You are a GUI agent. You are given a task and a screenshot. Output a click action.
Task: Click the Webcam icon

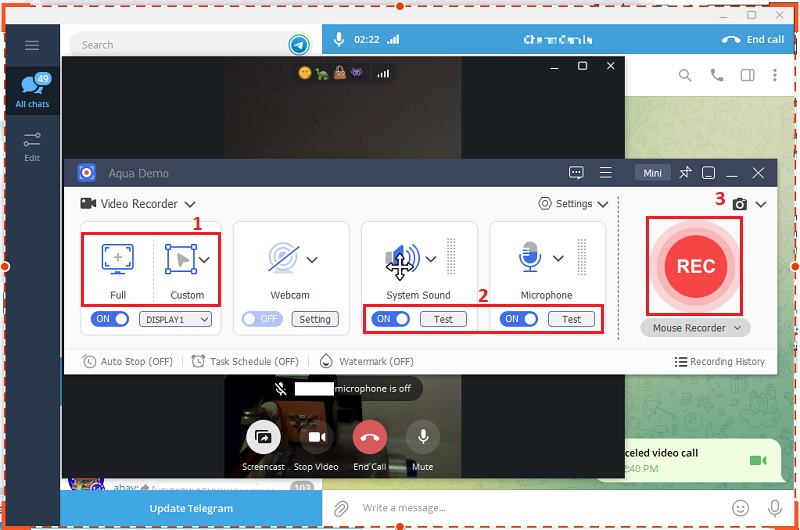[x=283, y=259]
